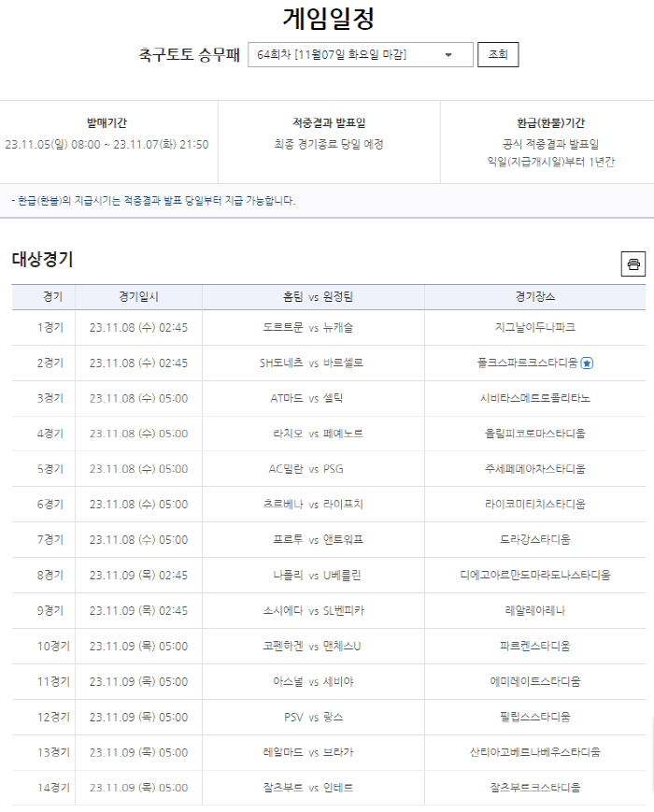Click the 축구토토 승무패 label

(x=189, y=54)
